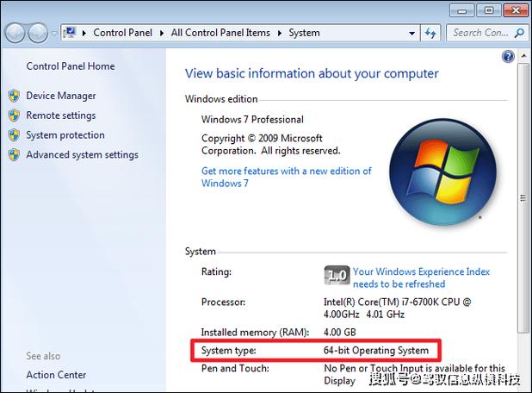This screenshot has height=393, width=532.
Task: Select System in the breadcrumb path
Action: (304, 33)
